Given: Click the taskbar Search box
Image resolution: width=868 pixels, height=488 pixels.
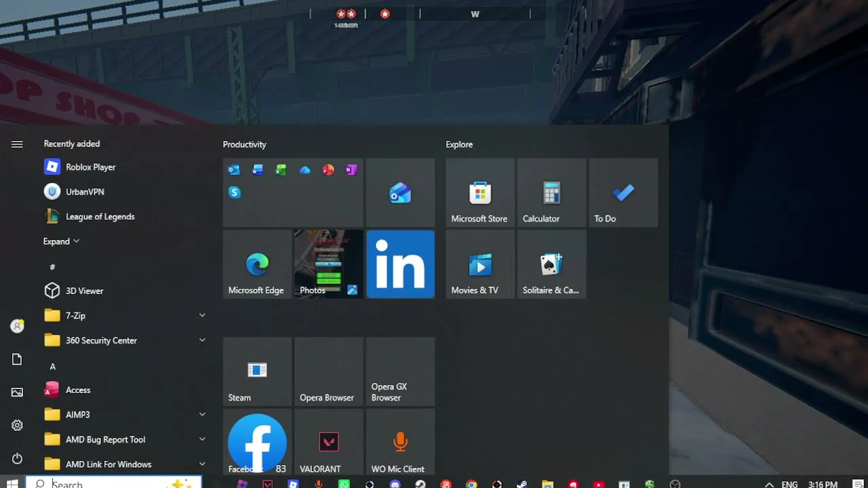Looking at the screenshot, I should [x=114, y=483].
